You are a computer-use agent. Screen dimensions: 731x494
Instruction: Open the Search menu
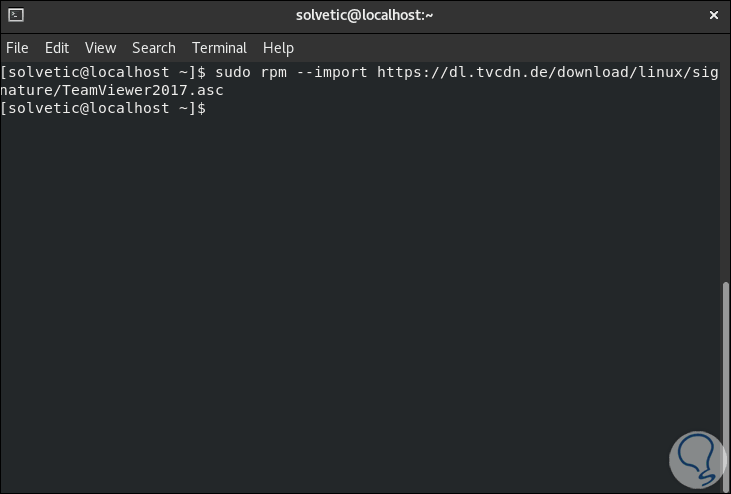point(153,48)
